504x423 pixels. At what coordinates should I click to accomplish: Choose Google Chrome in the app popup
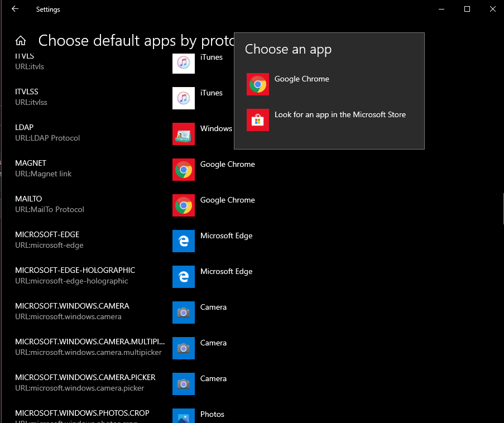pos(301,79)
